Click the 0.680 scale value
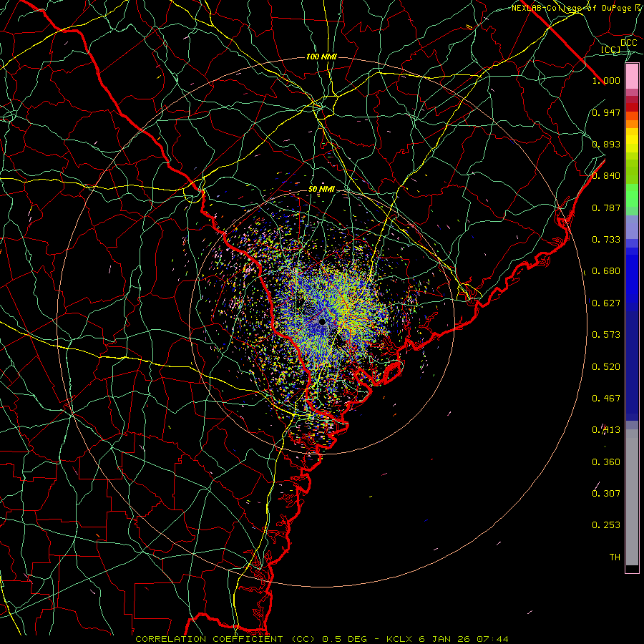Image resolution: width=644 pixels, height=644 pixels. point(606,271)
